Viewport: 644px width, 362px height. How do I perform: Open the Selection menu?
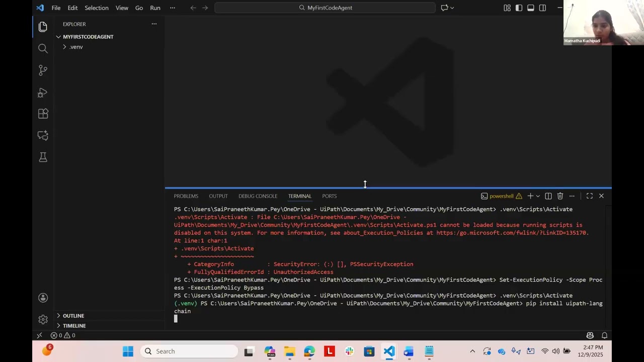tap(96, 8)
